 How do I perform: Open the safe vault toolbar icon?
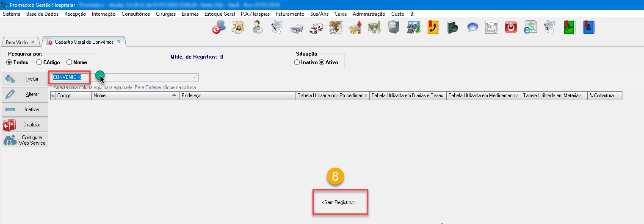(x=394, y=28)
